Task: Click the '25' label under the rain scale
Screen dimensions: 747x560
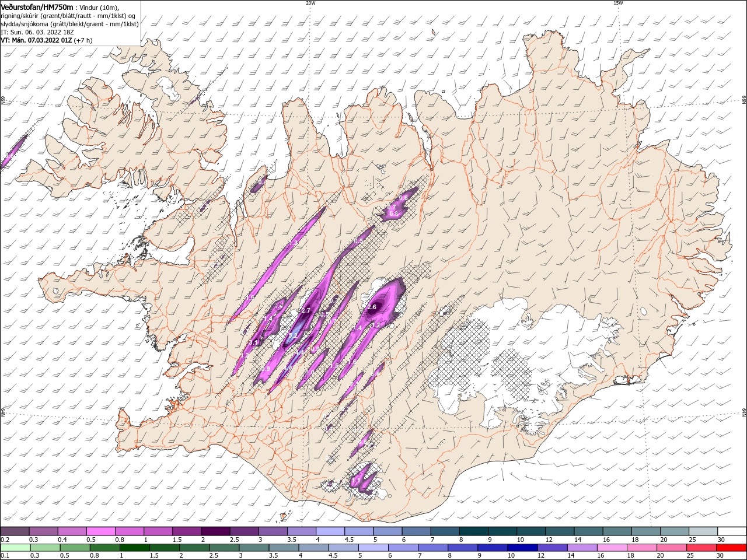Action: [692, 556]
